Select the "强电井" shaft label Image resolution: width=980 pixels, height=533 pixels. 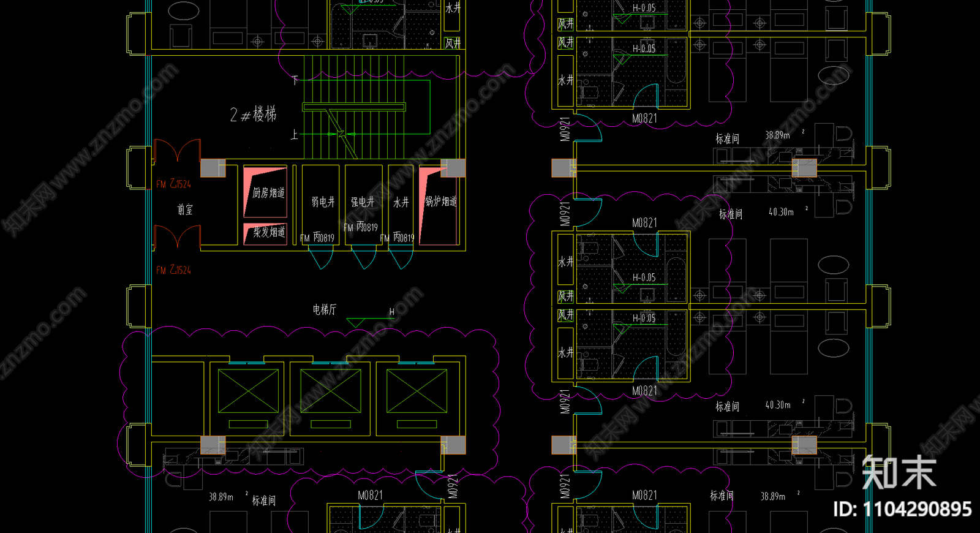point(362,202)
